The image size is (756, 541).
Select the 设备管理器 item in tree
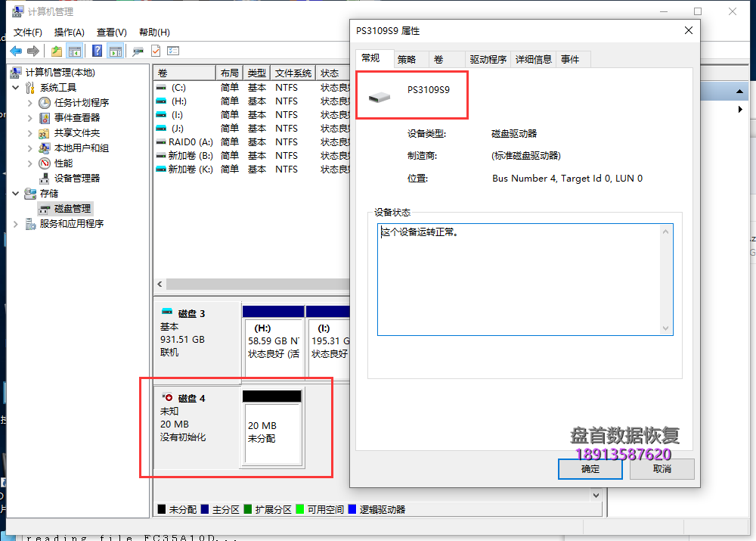(76, 178)
